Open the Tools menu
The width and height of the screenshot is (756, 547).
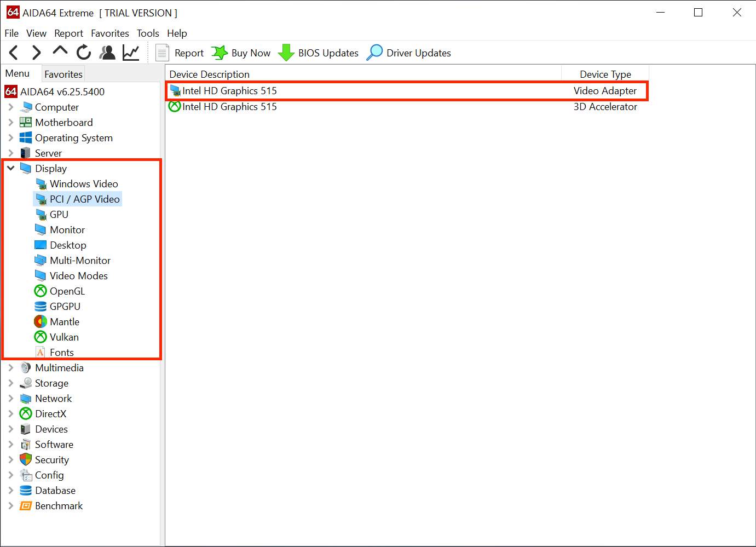[148, 33]
